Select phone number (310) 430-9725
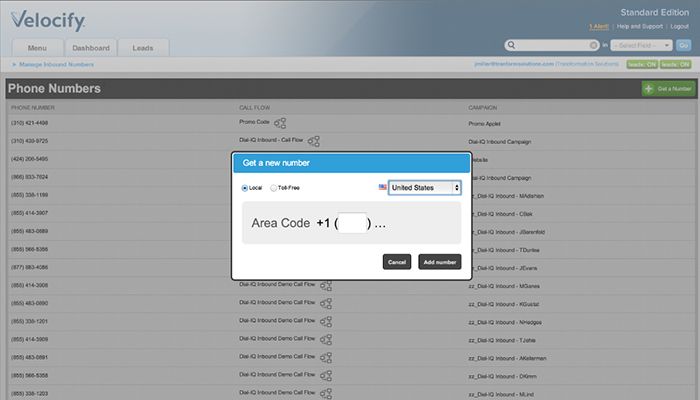Screen dimensions: 700x400 (x=29, y=141)
